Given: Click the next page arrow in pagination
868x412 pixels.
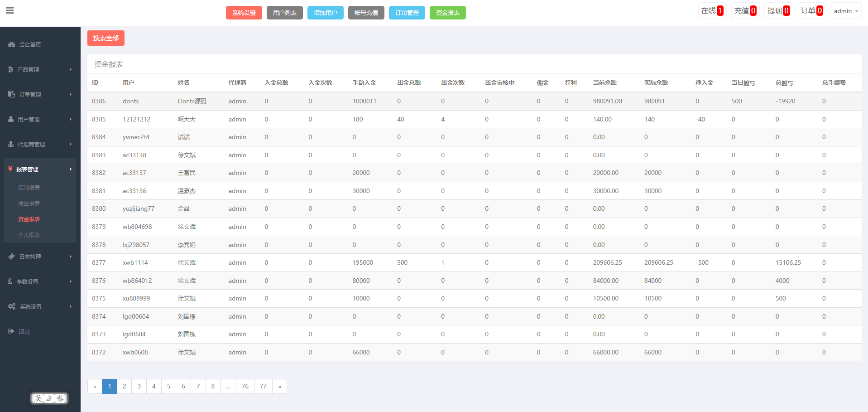Looking at the screenshot, I should [x=279, y=386].
